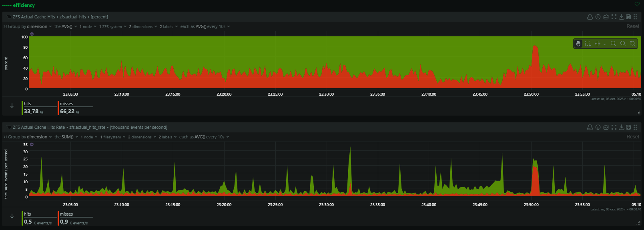Click anomaly indicator icon atop cache hits chart
Image resolution: width=644 pixels, height=230 pixels.
point(32,34)
